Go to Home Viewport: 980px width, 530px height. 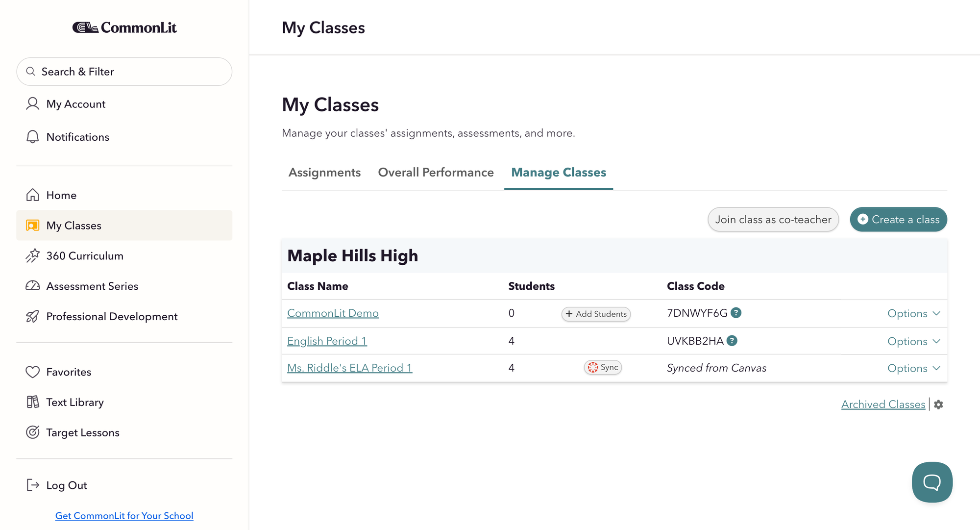pyautogui.click(x=61, y=195)
